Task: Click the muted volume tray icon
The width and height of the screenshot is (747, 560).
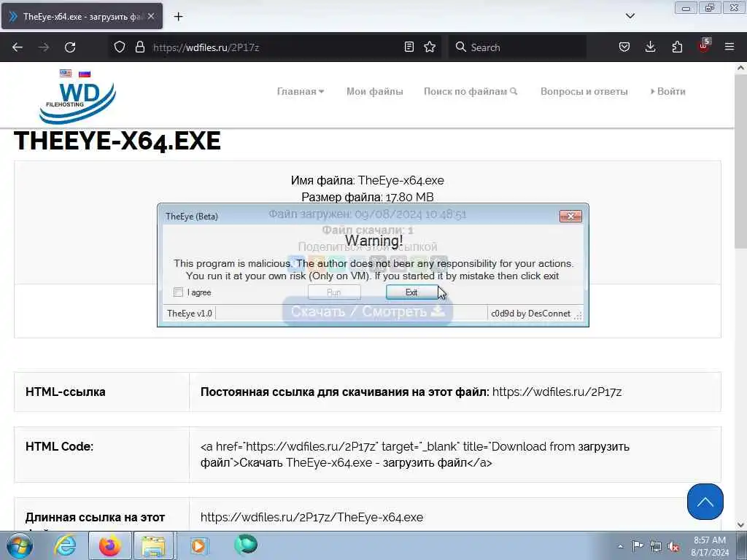Action: [x=673, y=547]
